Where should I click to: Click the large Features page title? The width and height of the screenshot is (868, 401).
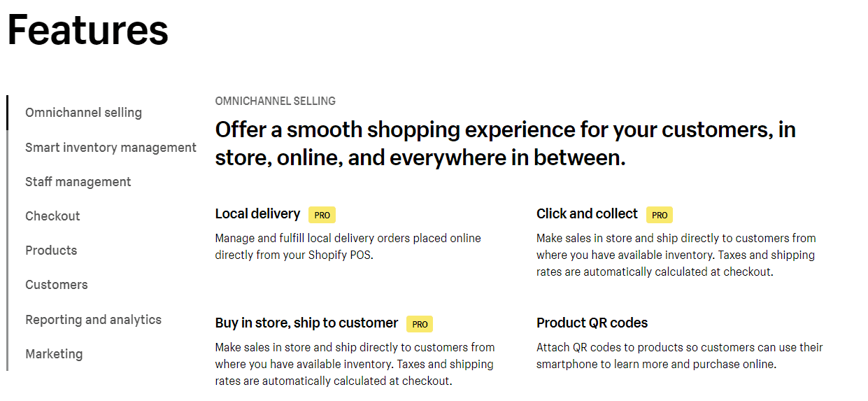pos(88,30)
